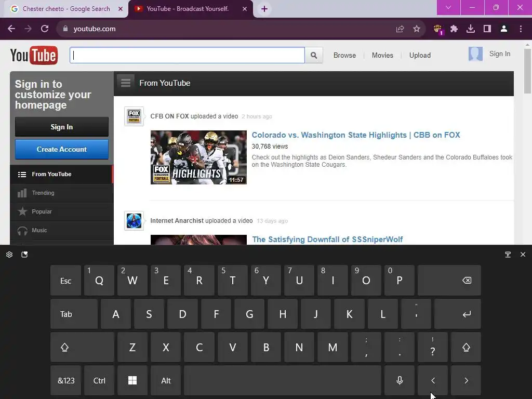This screenshot has width=532, height=399.
Task: Click the page vertical scrollbar thumb
Action: click(527, 71)
